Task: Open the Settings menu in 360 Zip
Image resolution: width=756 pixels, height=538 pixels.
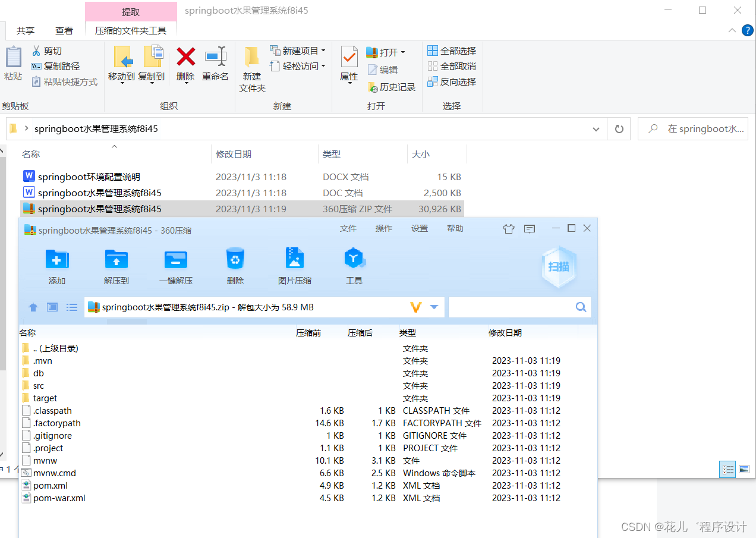Action: point(420,228)
